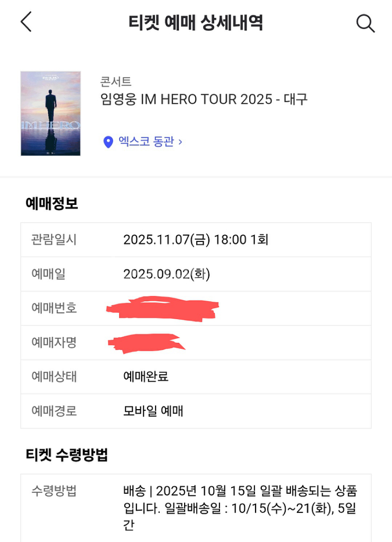Tap the chevron next to 엑스코 동관
392x542 pixels.
(180, 142)
